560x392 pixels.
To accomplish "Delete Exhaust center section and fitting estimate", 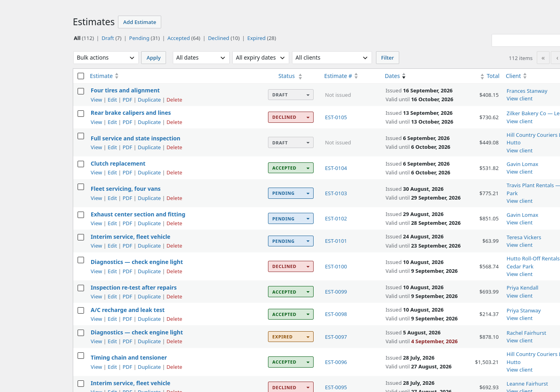I will pyautogui.click(x=174, y=224).
